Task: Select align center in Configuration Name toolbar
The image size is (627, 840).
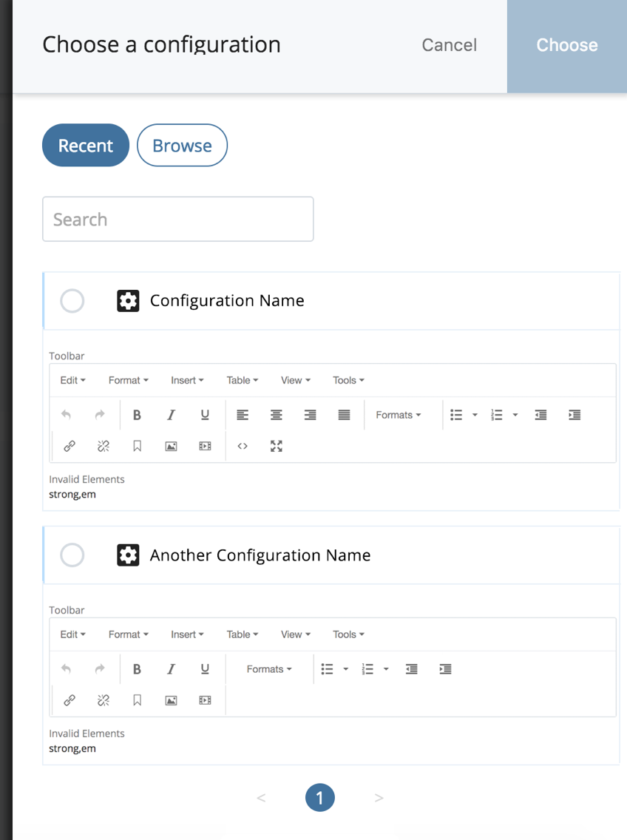Action: (277, 415)
